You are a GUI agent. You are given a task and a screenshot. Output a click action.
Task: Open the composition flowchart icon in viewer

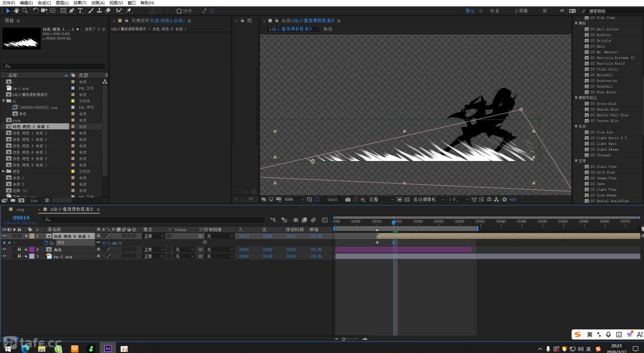pos(496,200)
